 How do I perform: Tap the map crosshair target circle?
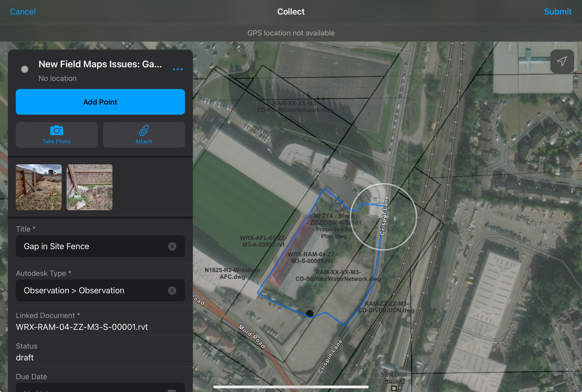coord(383,217)
